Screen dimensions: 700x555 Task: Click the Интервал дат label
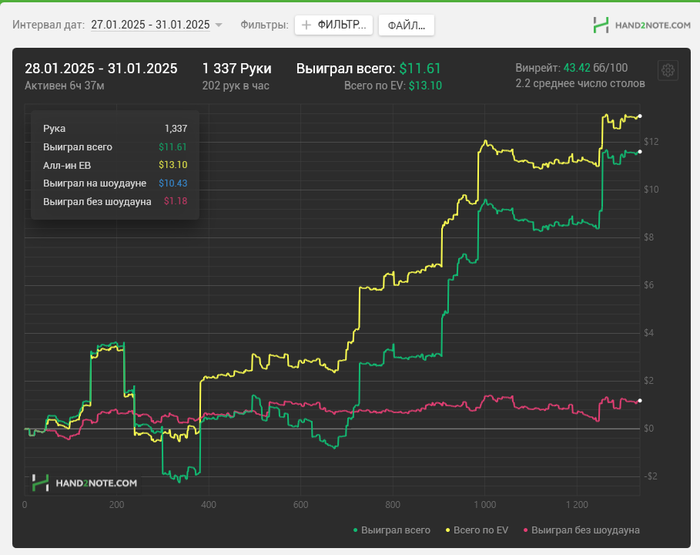click(x=49, y=25)
